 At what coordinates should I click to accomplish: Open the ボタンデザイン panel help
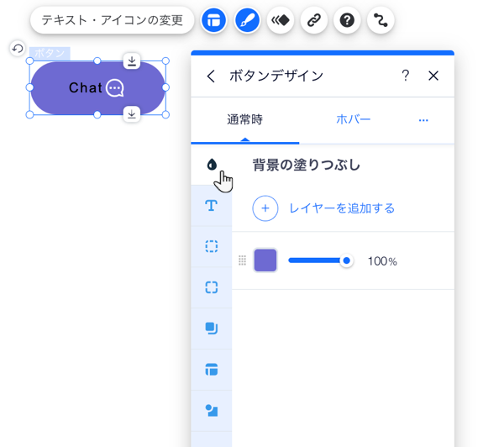point(406,76)
